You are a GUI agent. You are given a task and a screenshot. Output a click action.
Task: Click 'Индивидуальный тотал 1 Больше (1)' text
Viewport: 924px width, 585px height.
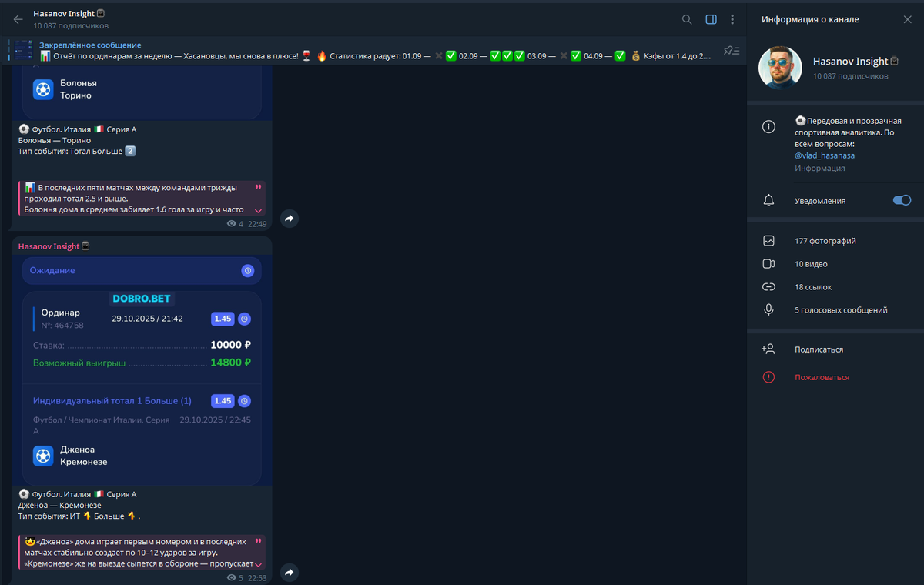tap(112, 401)
